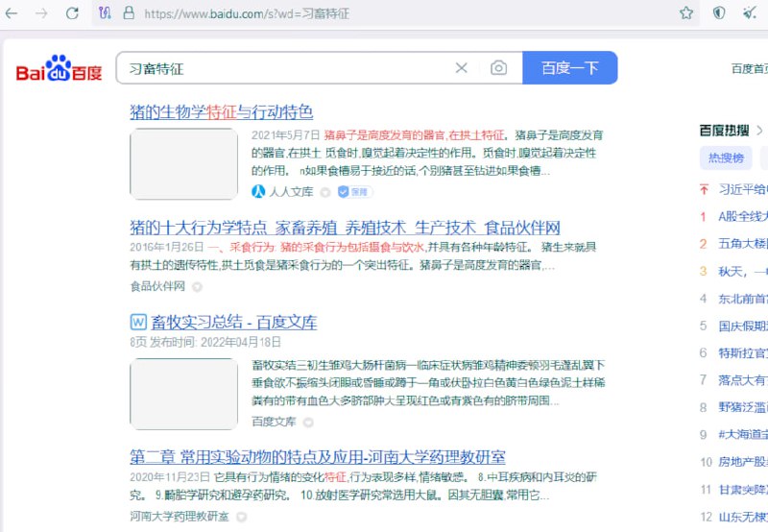768x532 pixels.
Task: Click the Baidu logo
Action: 59,68
